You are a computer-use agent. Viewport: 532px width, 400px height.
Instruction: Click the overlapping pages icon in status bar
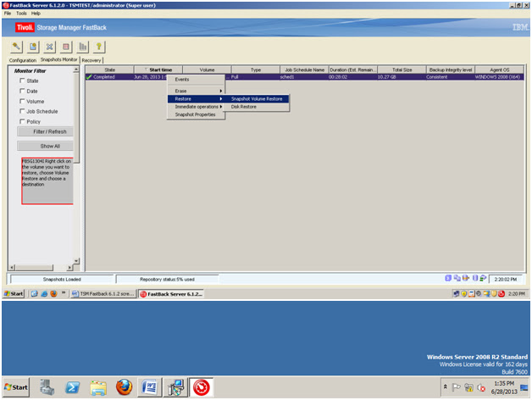pyautogui.click(x=457, y=278)
